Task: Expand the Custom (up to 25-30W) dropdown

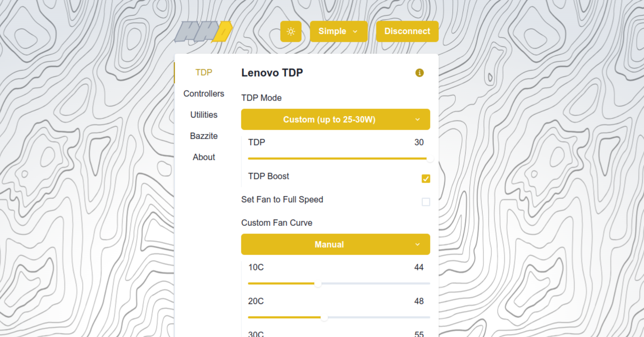Action: coord(336,120)
